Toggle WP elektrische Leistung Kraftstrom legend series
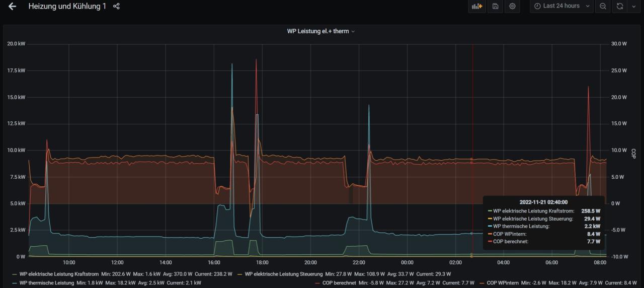644x288 pixels. click(59, 274)
